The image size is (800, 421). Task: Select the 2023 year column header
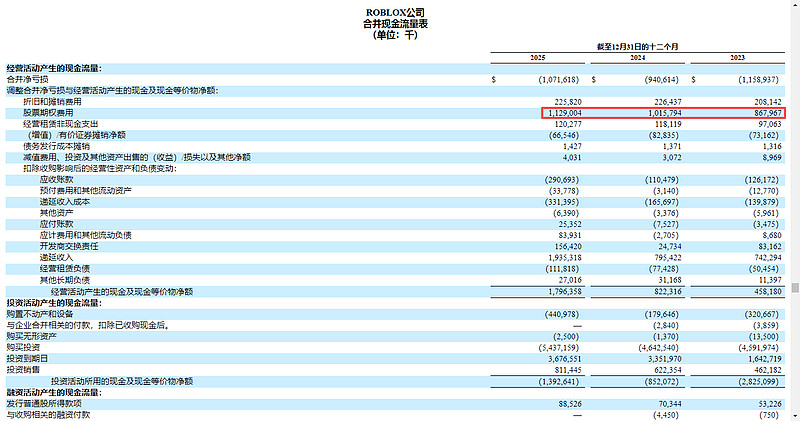tap(737, 58)
